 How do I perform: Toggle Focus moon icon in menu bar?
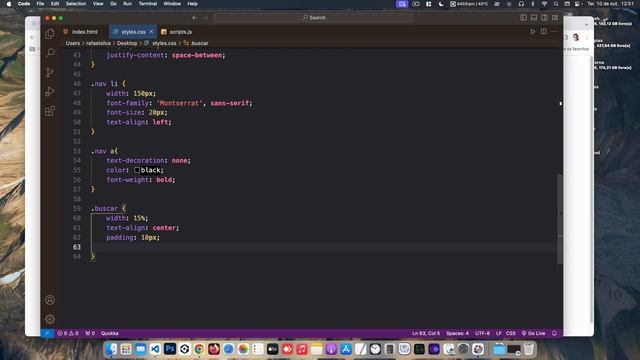(441, 4)
